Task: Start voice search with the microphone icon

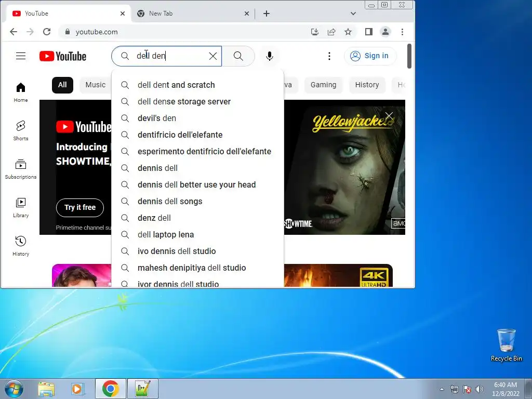Action: pyautogui.click(x=270, y=56)
